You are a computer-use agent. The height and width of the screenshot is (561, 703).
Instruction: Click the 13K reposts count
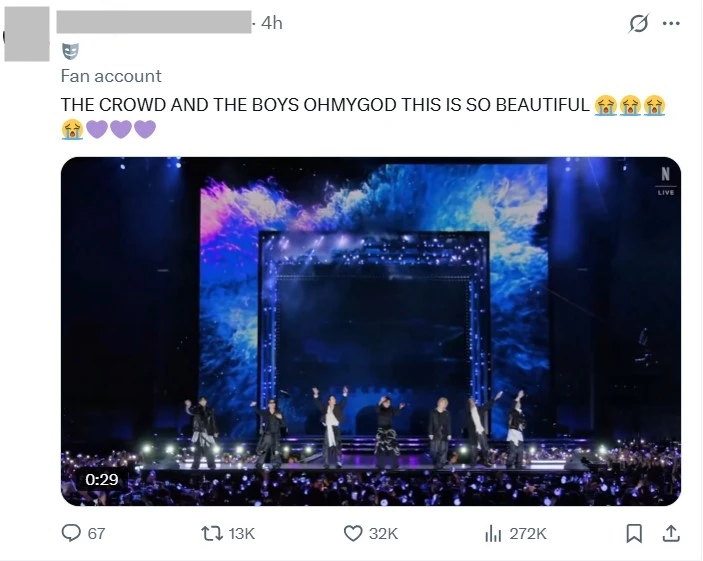[242, 534]
